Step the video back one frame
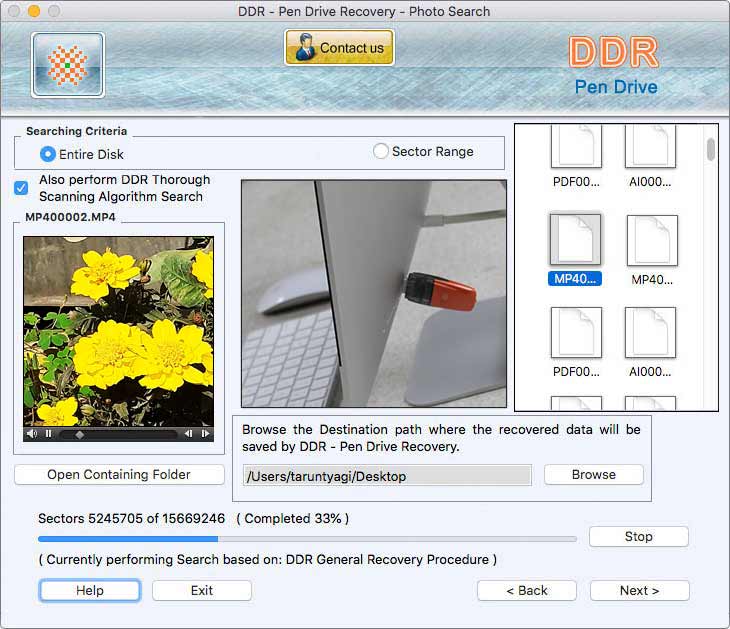730x629 pixels. point(188,434)
